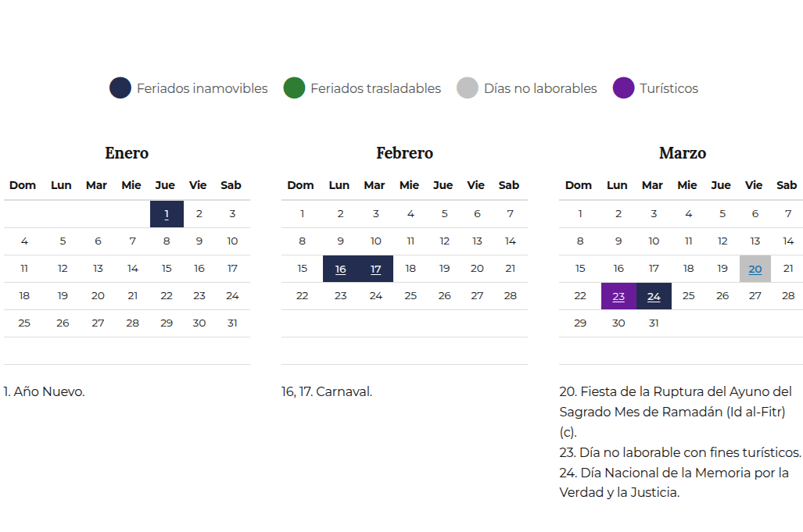Select February 17 Carnaval date

(375, 269)
